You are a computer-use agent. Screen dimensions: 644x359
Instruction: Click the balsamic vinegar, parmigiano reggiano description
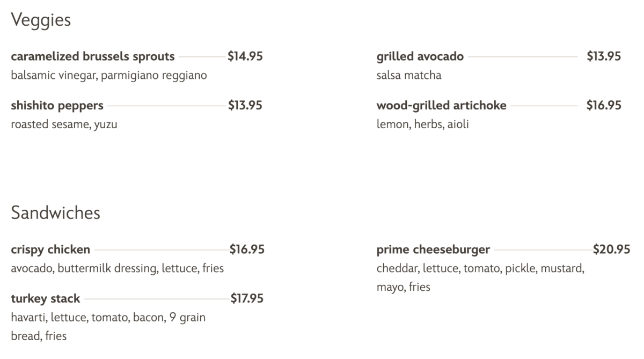[108, 76]
